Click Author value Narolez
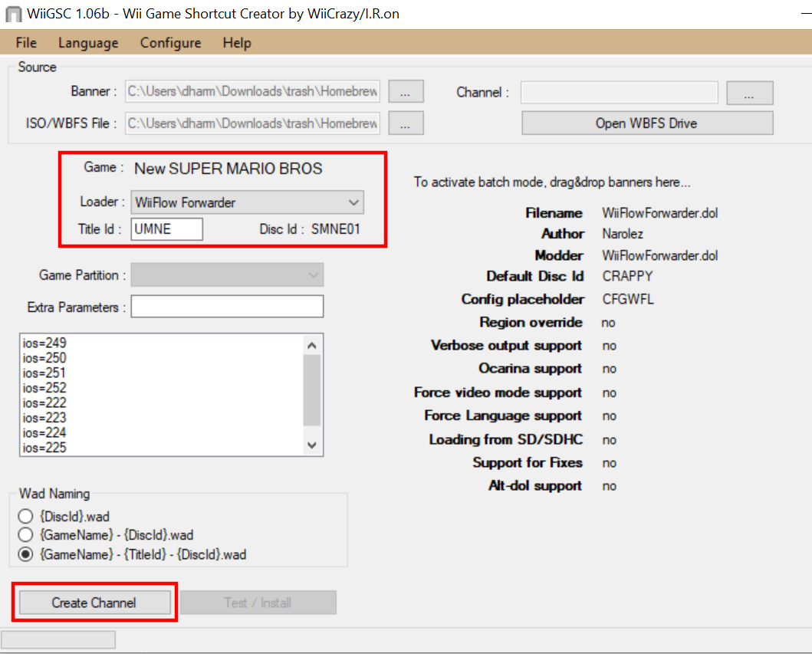812x654 pixels. point(623,234)
